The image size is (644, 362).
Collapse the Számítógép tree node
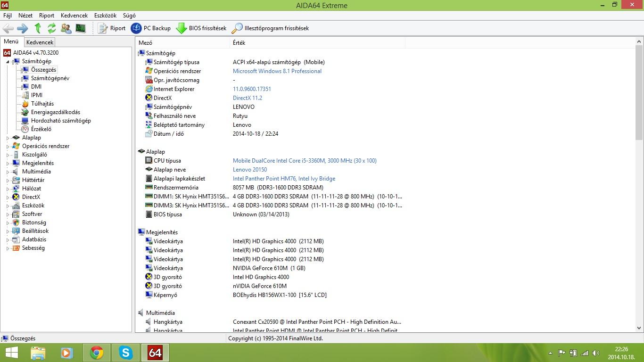click(8, 61)
